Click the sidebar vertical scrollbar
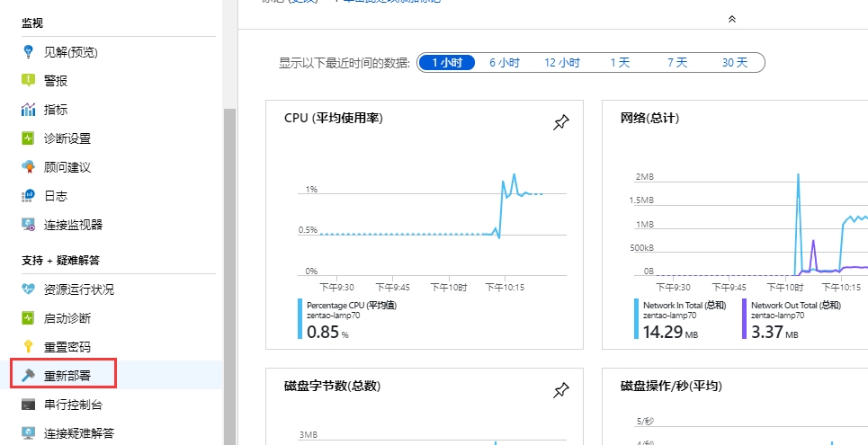The width and height of the screenshot is (868, 445). click(228, 270)
